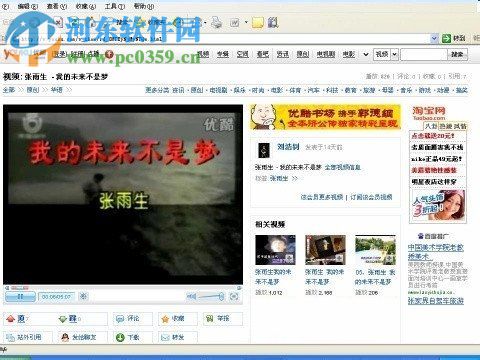Open the '05. 张雨生' related video title

tap(375, 277)
